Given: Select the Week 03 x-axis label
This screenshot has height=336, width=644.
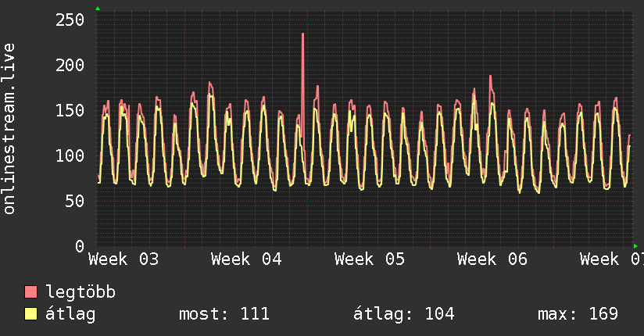Looking at the screenshot, I should [123, 259].
